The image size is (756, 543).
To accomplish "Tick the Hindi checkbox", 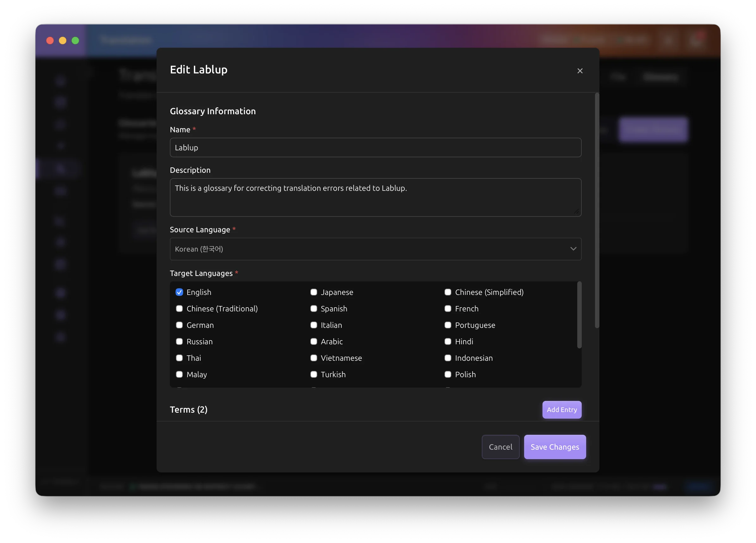I will pos(448,341).
